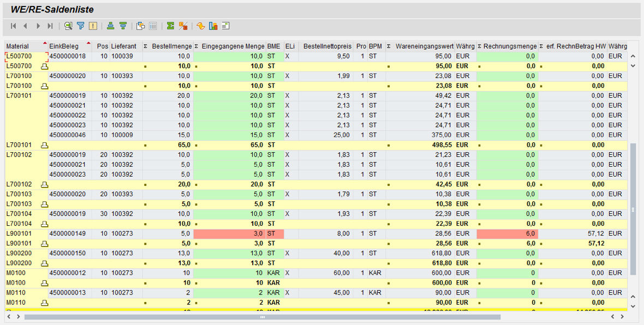Click the Bestellnettopreis column header
This screenshot has height=325, width=644.
click(326, 46)
